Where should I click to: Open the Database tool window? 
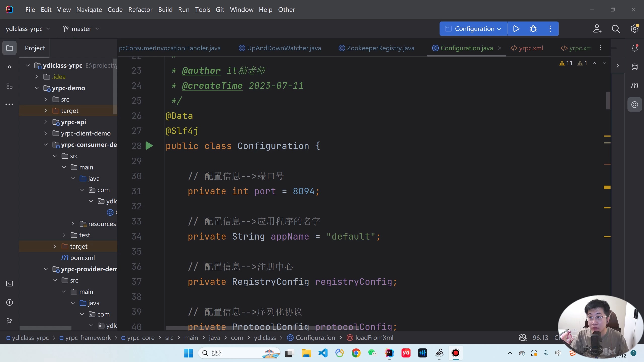click(635, 67)
